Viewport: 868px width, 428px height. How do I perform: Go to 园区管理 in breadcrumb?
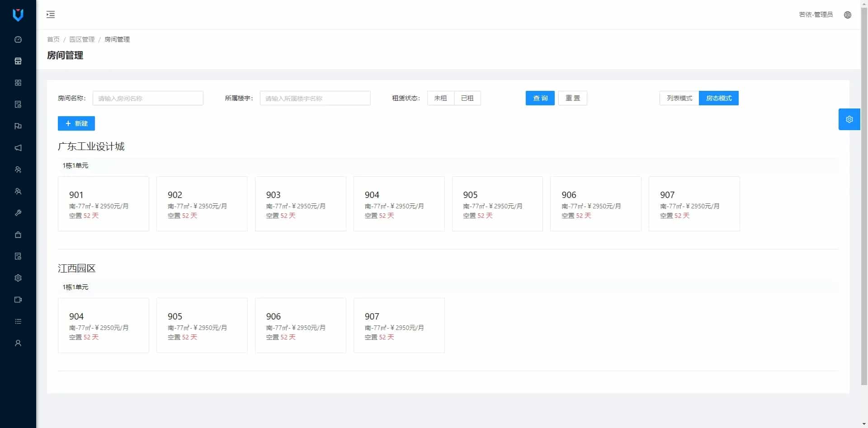pyautogui.click(x=82, y=39)
